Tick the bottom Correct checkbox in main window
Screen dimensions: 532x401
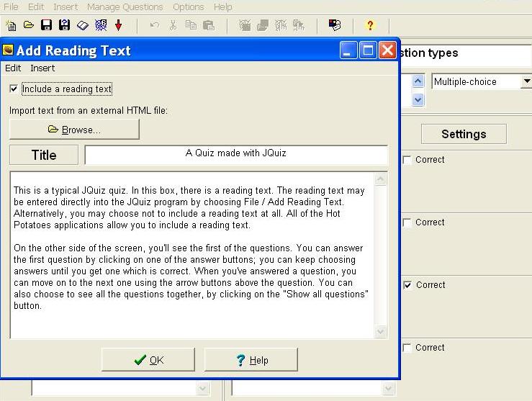click(x=407, y=348)
